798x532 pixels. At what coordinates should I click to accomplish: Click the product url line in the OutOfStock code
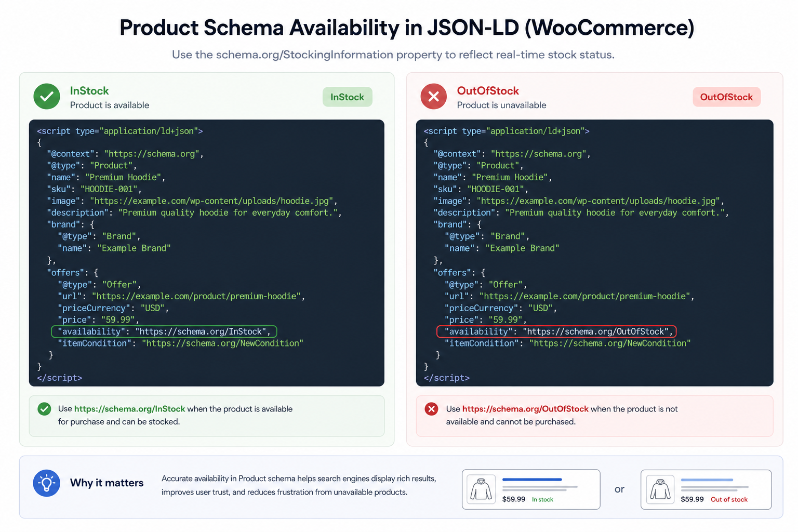click(569, 296)
